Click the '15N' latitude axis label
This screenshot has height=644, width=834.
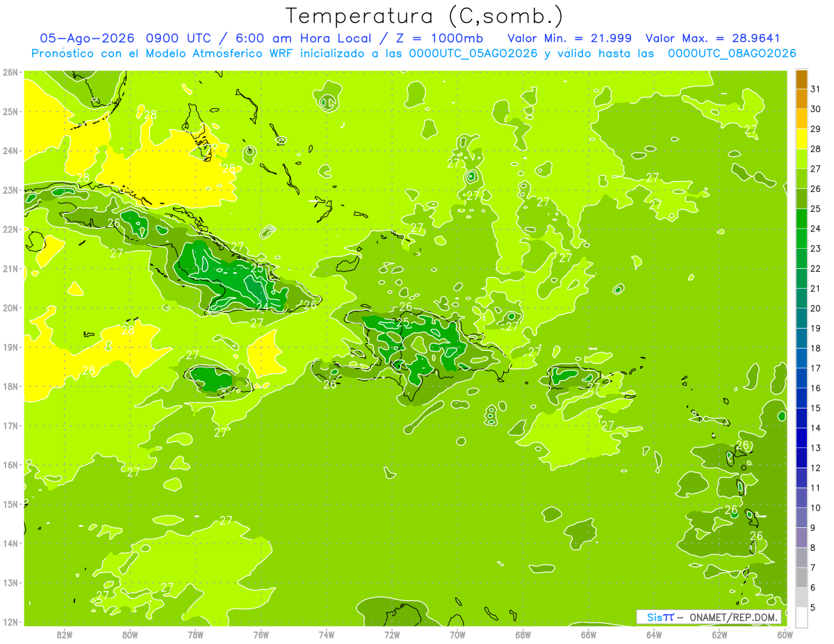click(x=10, y=504)
